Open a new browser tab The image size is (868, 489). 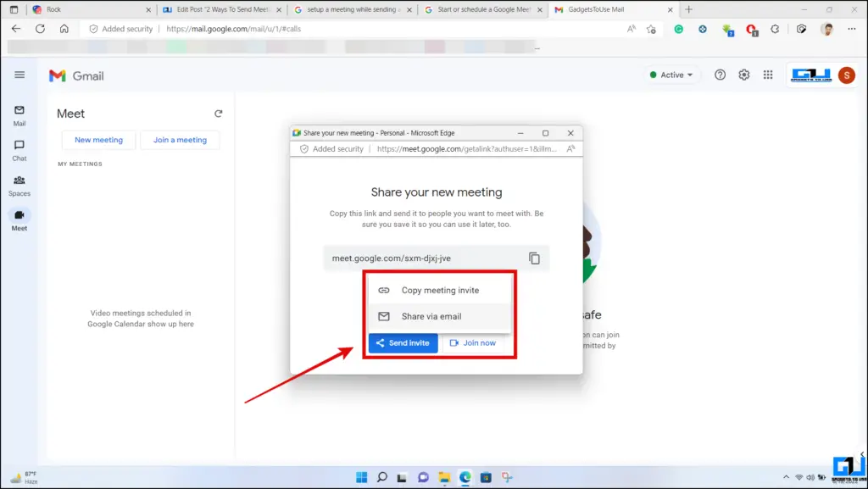tap(688, 9)
